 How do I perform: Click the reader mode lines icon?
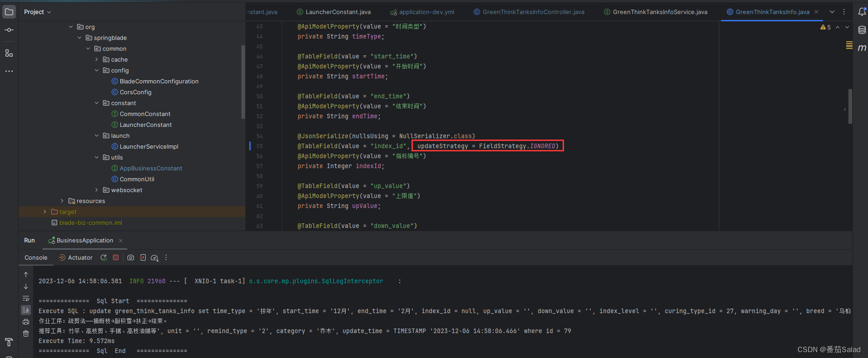[x=849, y=45]
